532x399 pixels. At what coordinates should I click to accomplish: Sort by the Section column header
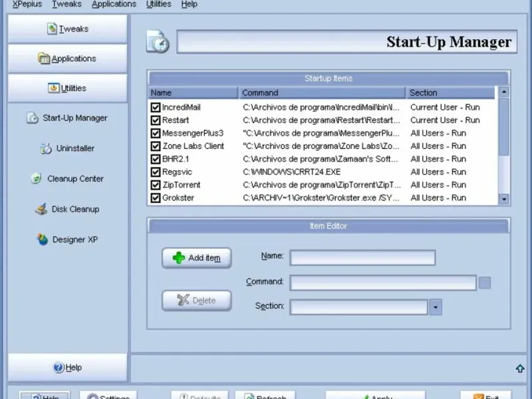(x=451, y=92)
